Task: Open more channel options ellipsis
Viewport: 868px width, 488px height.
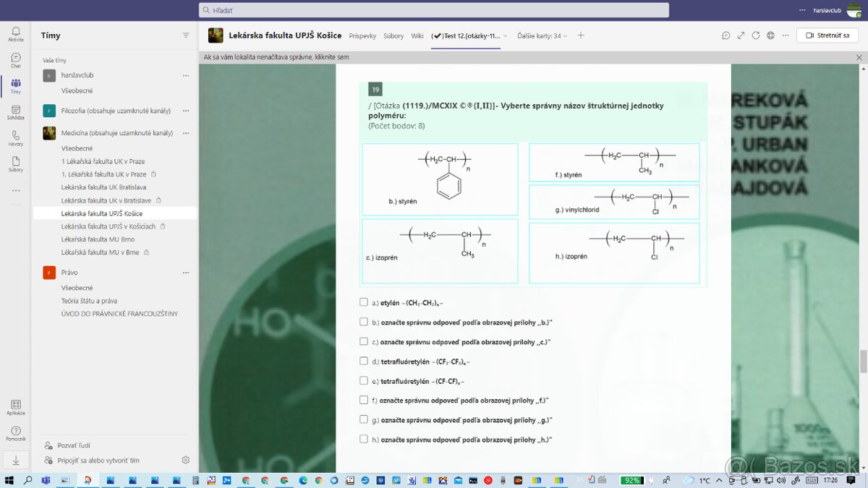Action: click(786, 35)
